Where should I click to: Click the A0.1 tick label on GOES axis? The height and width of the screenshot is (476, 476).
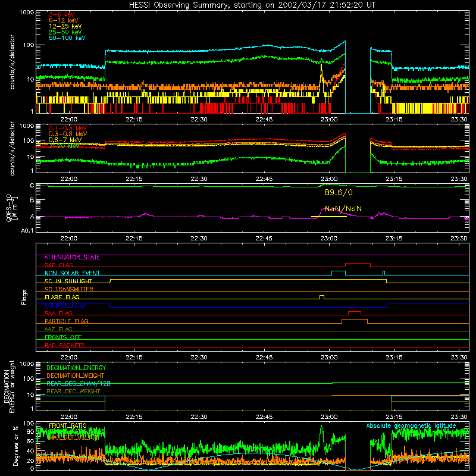click(27, 230)
